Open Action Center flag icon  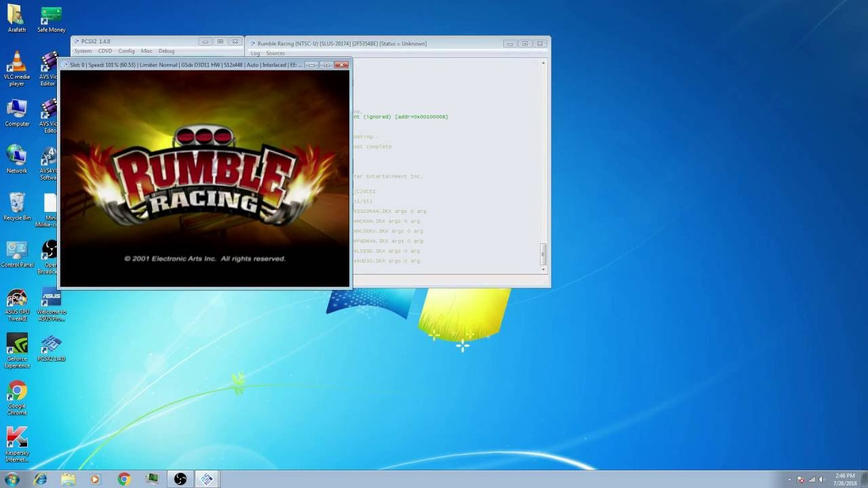(800, 479)
